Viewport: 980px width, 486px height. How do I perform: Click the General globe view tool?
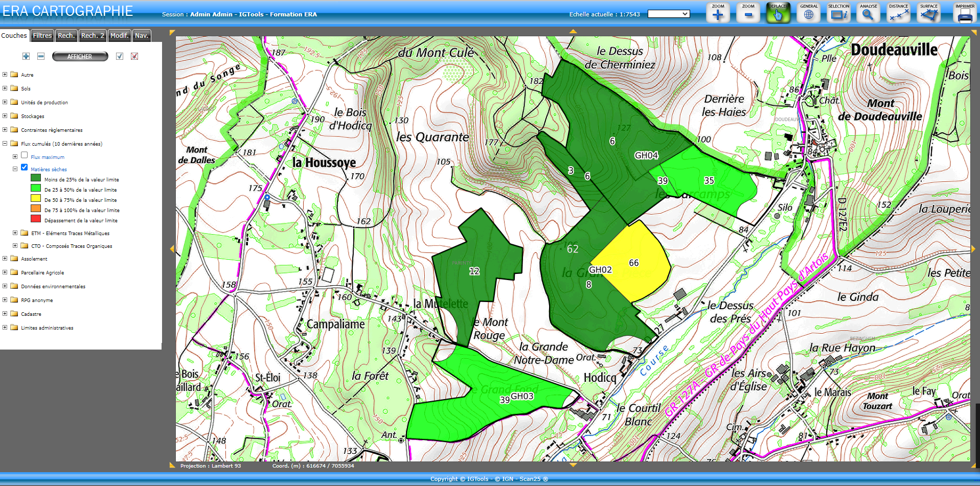[808, 14]
